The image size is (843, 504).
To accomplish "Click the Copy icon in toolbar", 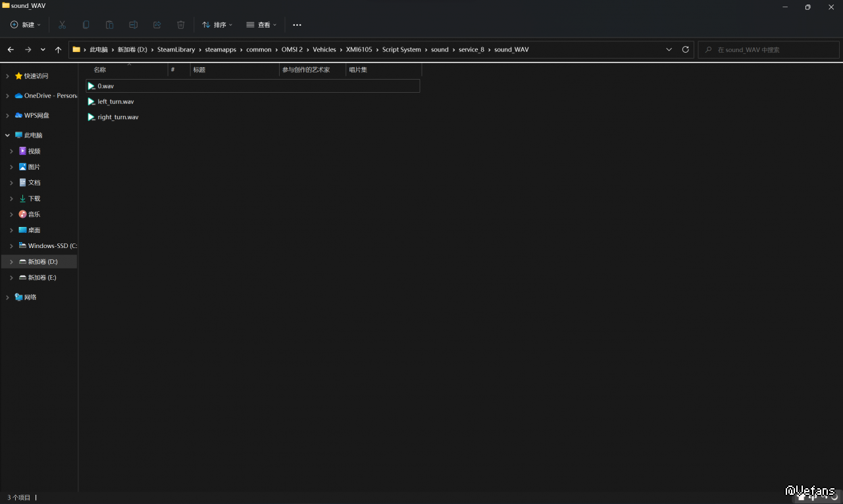I will (86, 25).
